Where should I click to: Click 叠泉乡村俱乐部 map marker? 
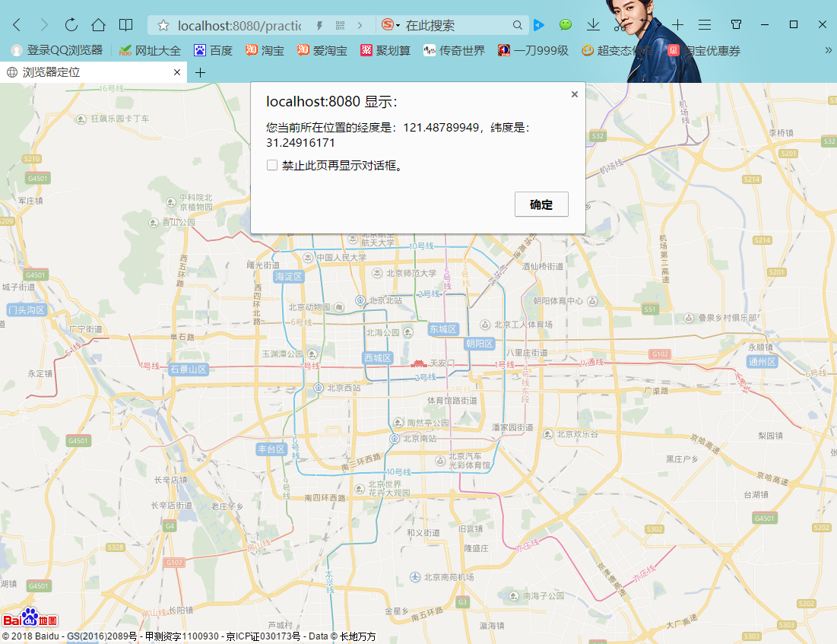689,318
